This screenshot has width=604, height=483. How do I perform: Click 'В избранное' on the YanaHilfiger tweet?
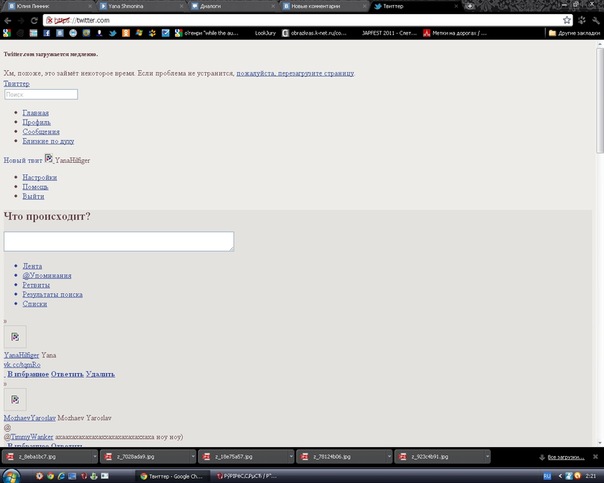click(x=28, y=374)
